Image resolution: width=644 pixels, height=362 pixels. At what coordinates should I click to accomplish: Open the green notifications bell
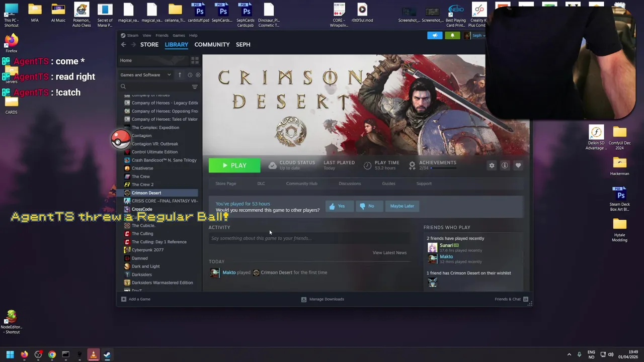pyautogui.click(x=452, y=35)
